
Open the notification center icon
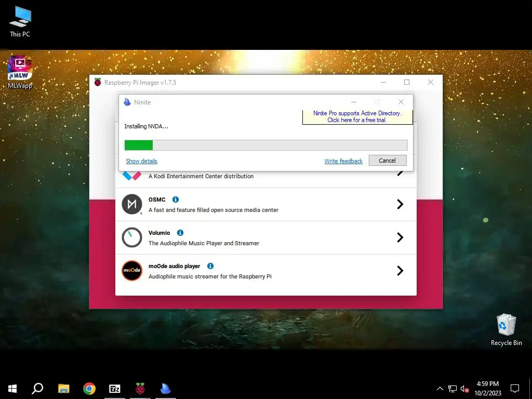[x=515, y=389]
